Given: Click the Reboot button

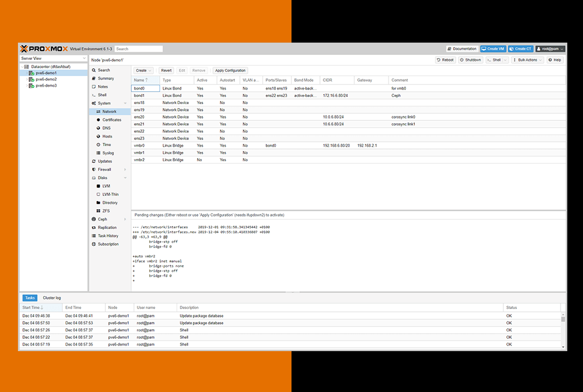Looking at the screenshot, I should pos(445,60).
